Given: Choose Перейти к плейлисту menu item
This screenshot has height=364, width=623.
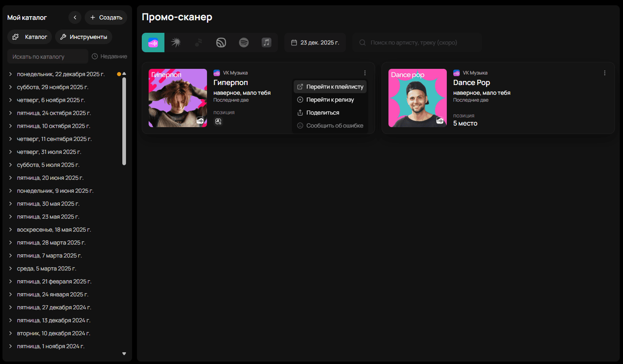Looking at the screenshot, I should click(330, 87).
